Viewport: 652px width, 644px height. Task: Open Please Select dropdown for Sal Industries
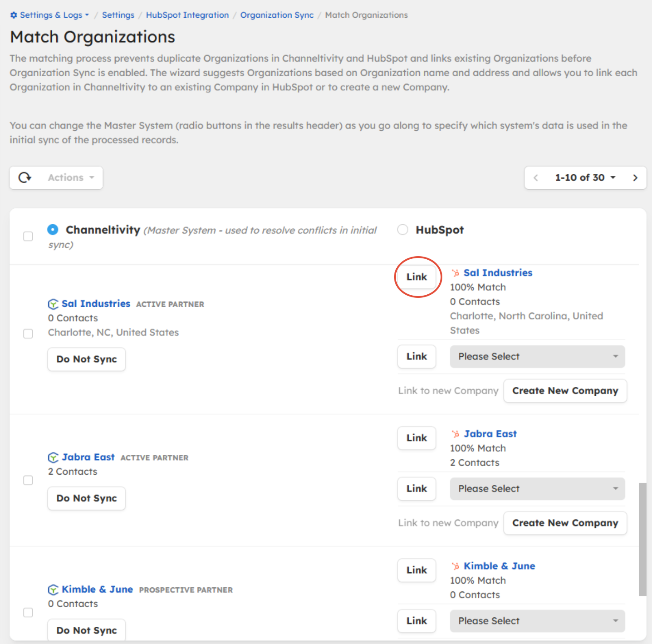click(x=537, y=357)
